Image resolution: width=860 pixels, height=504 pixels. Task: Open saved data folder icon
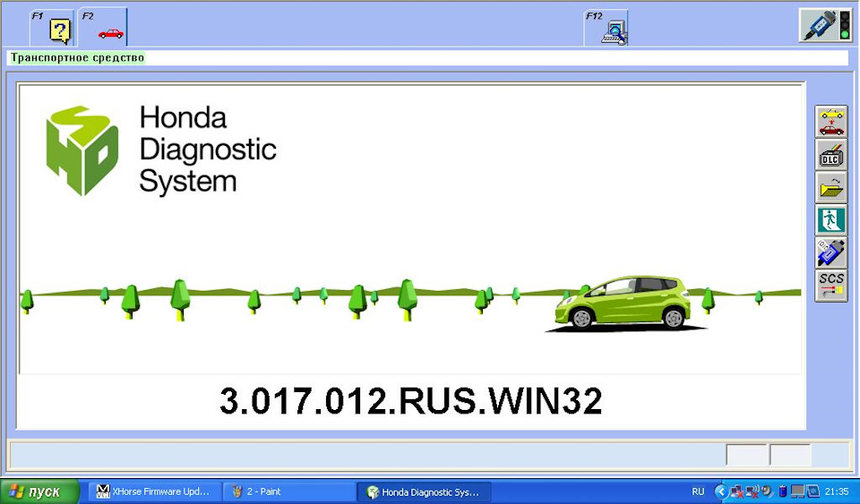click(831, 187)
